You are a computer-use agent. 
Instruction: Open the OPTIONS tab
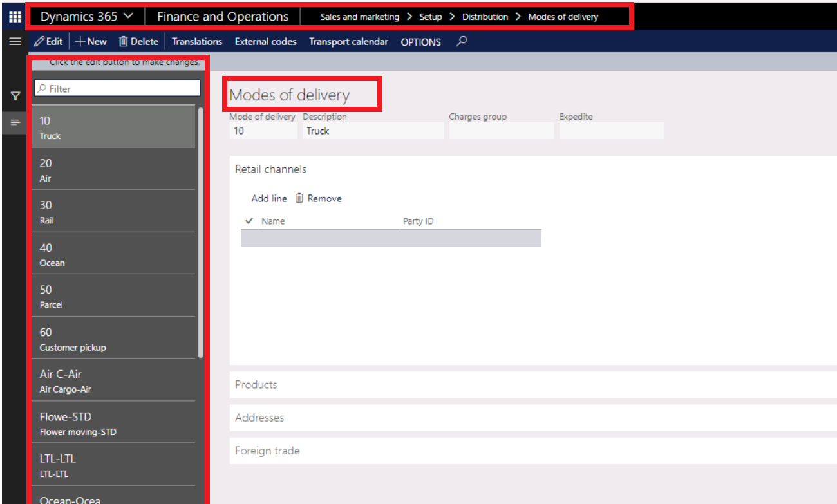point(420,42)
